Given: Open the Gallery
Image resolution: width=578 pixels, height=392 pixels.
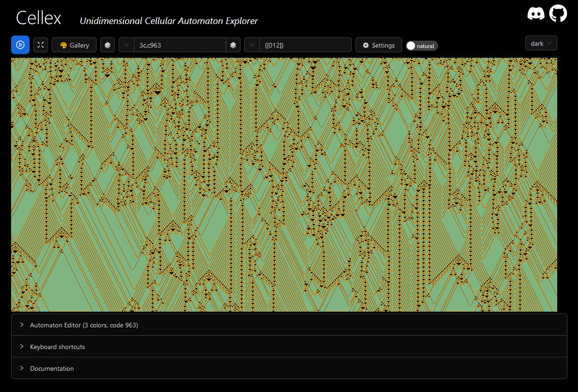Looking at the screenshot, I should click(x=74, y=45).
